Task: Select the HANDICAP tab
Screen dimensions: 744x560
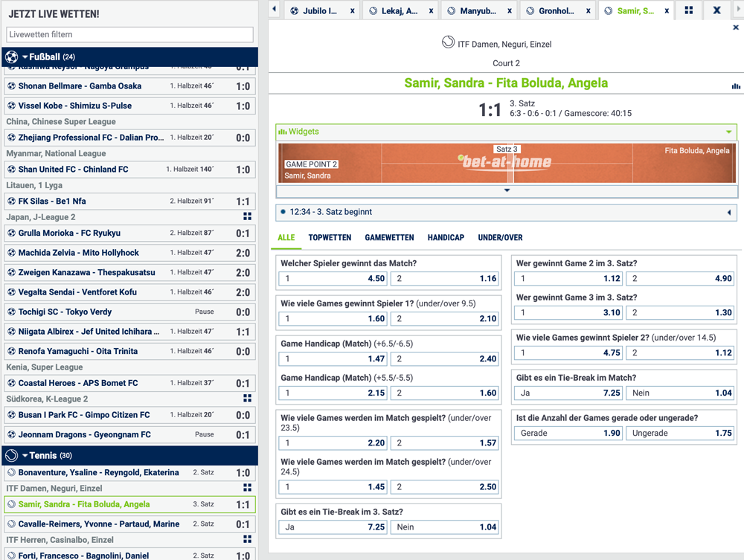Action: pyautogui.click(x=446, y=237)
